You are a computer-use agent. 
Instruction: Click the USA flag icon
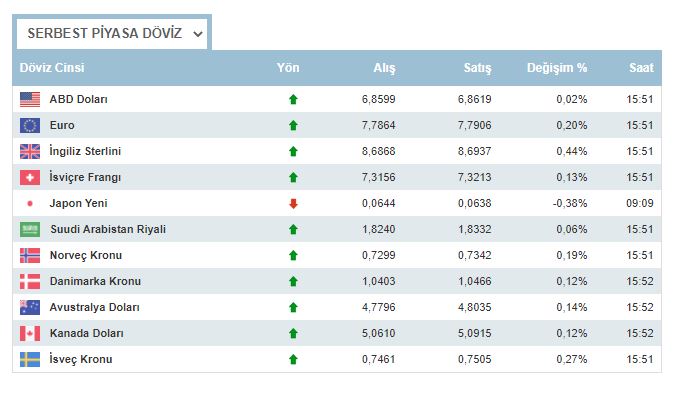pyautogui.click(x=30, y=100)
